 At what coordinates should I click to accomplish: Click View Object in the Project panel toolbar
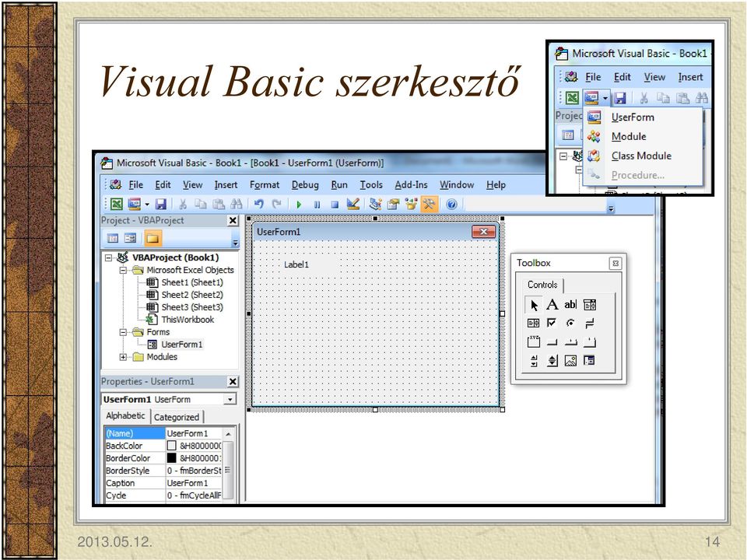tap(130, 238)
